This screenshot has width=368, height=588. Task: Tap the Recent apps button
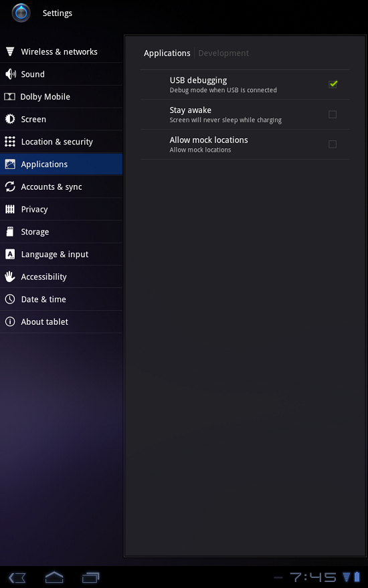tap(91, 577)
